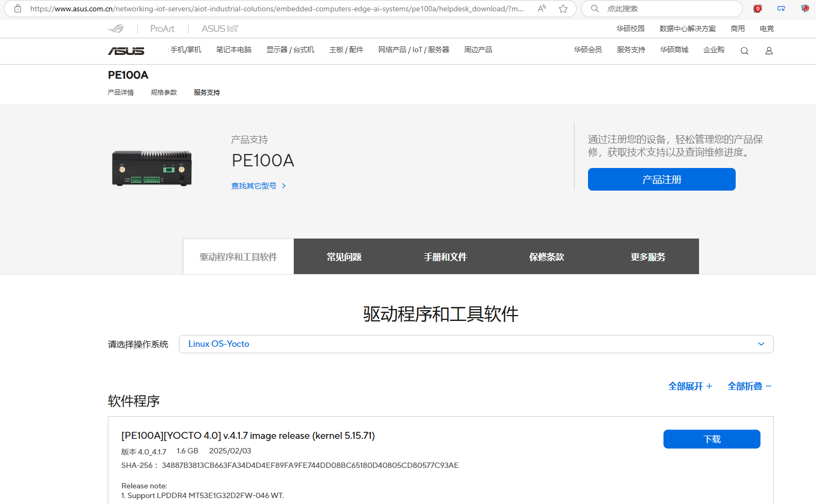Image resolution: width=816 pixels, height=504 pixels.
Task: Click the browser favorites star icon
Action: pyautogui.click(x=563, y=9)
